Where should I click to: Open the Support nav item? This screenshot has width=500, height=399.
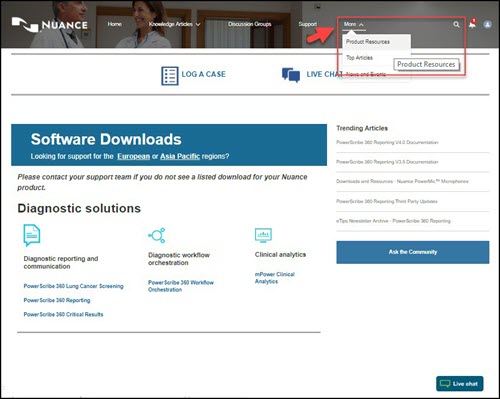[x=307, y=24]
